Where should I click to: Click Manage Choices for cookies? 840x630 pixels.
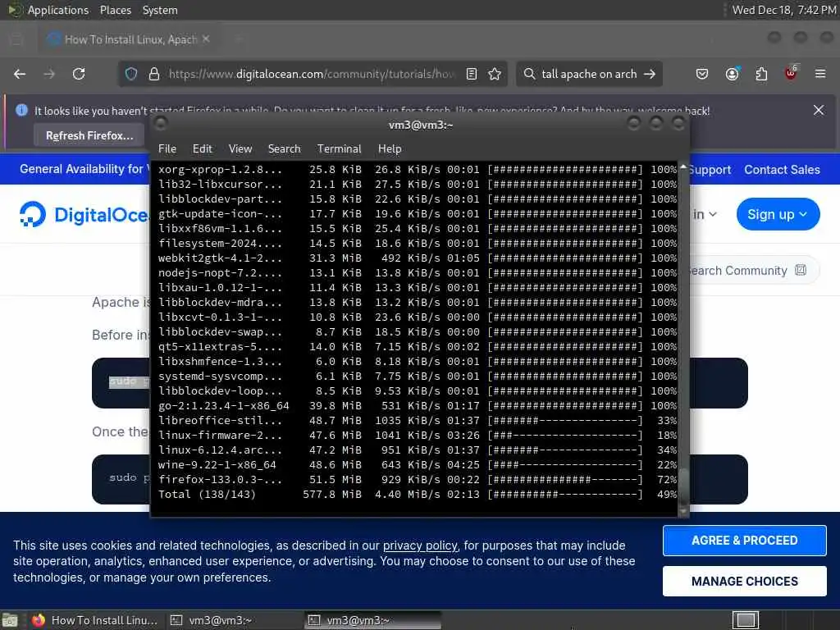[745, 582]
